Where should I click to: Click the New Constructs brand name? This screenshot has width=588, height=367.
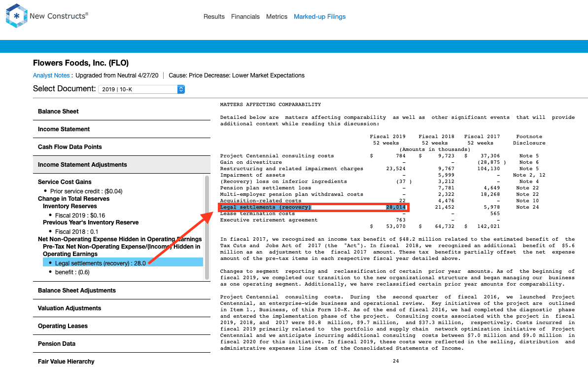coord(59,16)
